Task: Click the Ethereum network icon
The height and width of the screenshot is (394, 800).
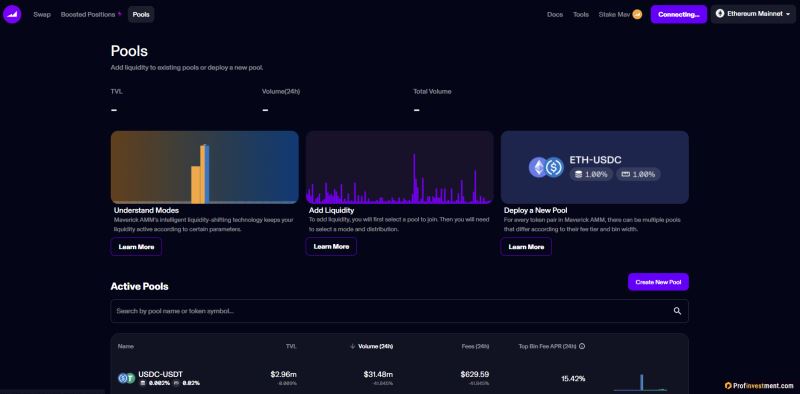Action: tap(720, 14)
